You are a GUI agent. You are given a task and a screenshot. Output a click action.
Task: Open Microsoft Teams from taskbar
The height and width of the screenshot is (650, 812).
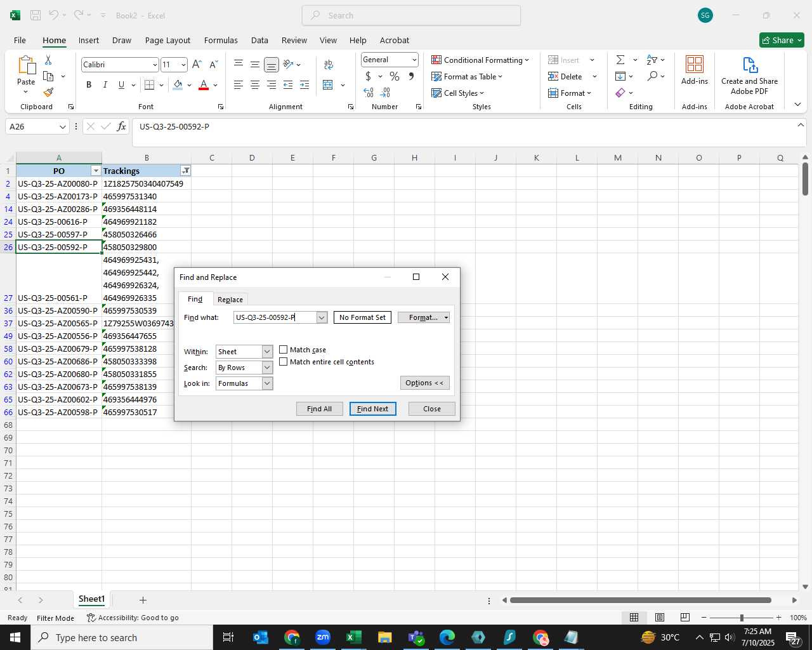[x=416, y=637]
